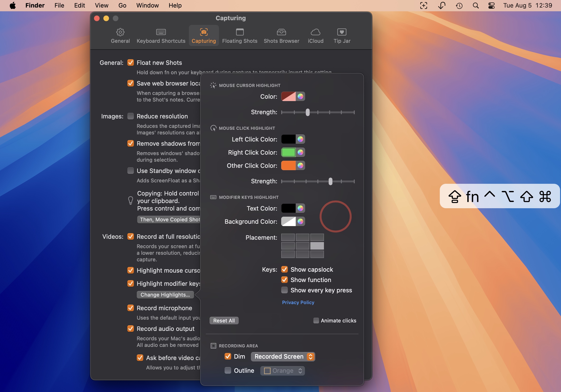Click the Mouse Cursor Highlight section icon
Image resolution: width=561 pixels, height=392 pixels.
pyautogui.click(x=213, y=85)
